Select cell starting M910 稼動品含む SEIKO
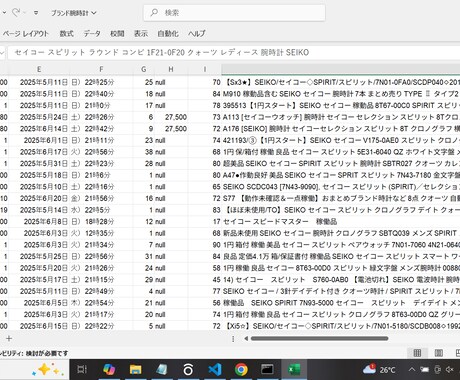The width and height of the screenshot is (460, 380). tap(341, 94)
